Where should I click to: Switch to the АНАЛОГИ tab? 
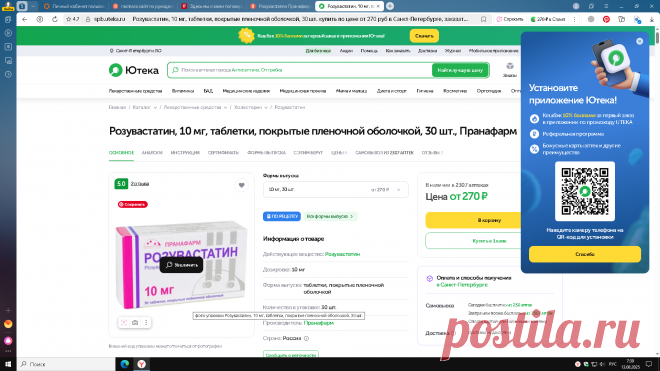(152, 153)
